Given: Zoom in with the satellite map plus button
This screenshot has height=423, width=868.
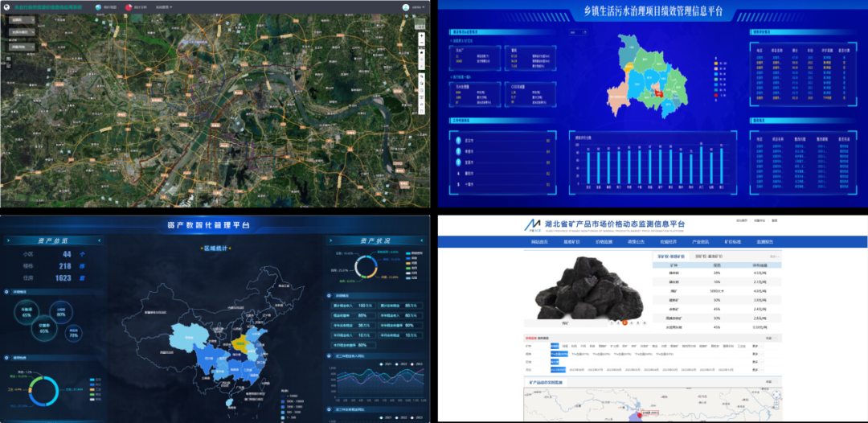Looking at the screenshot, I should click(x=420, y=37).
